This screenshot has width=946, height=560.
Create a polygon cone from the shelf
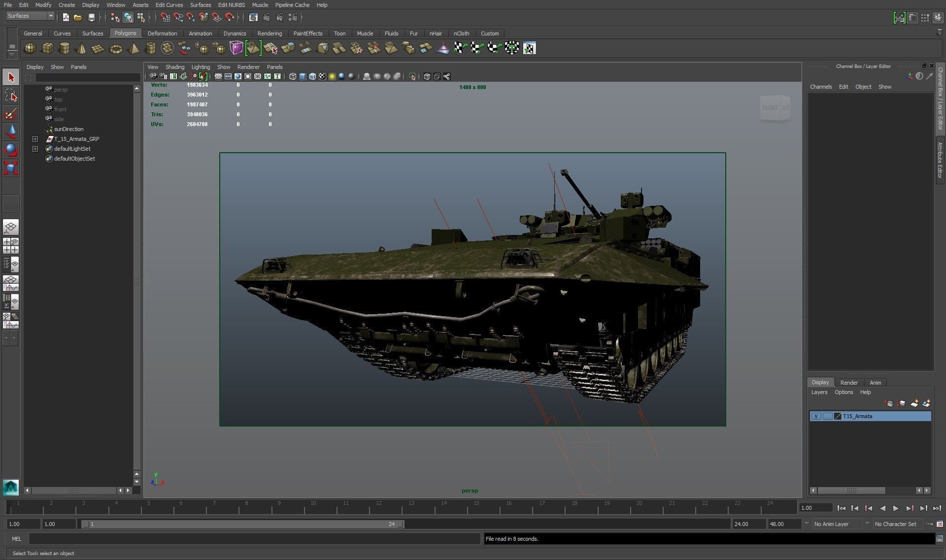82,48
